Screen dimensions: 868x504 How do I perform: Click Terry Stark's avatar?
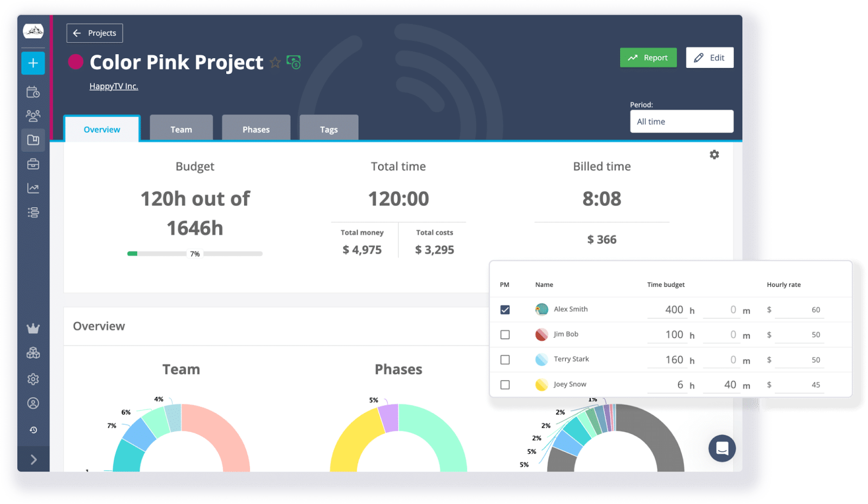point(541,359)
